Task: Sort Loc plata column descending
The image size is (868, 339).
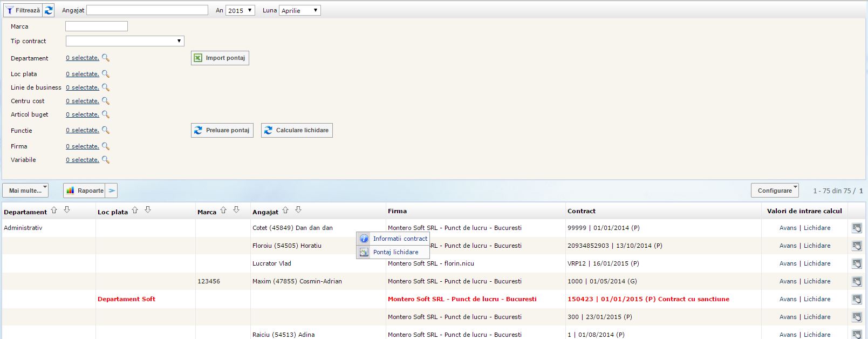Action: click(x=148, y=211)
